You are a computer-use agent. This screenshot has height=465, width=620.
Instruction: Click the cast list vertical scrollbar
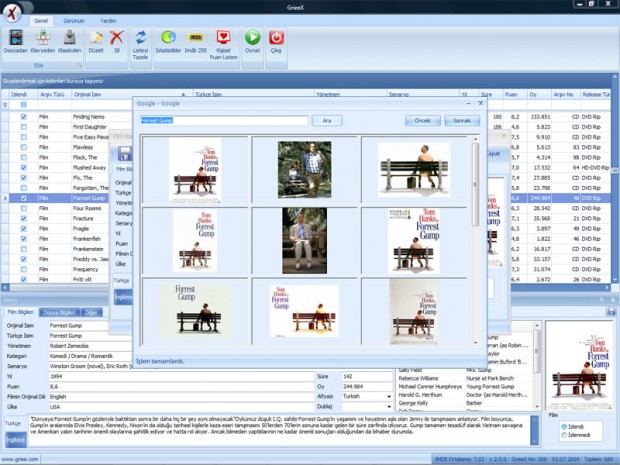click(537, 366)
